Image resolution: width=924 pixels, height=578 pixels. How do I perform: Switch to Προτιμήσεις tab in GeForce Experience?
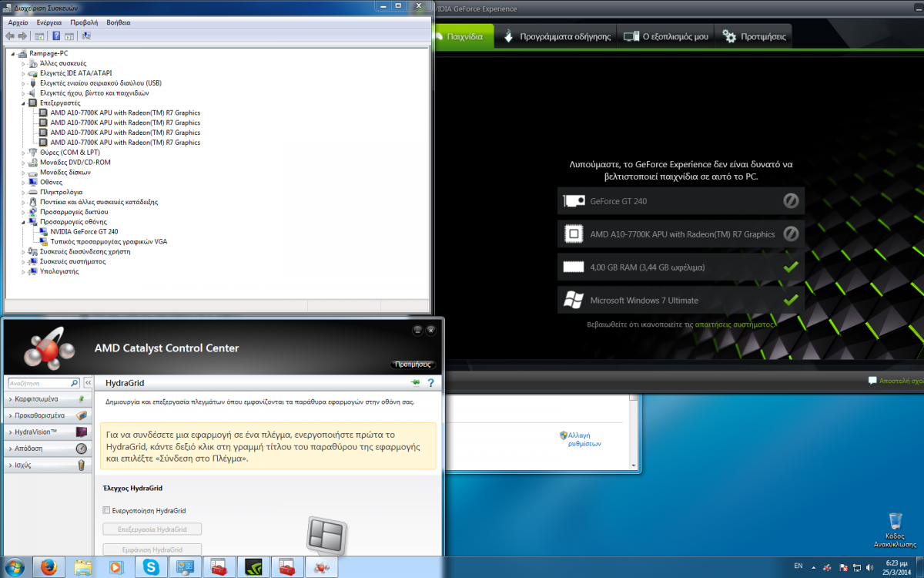[x=754, y=36]
